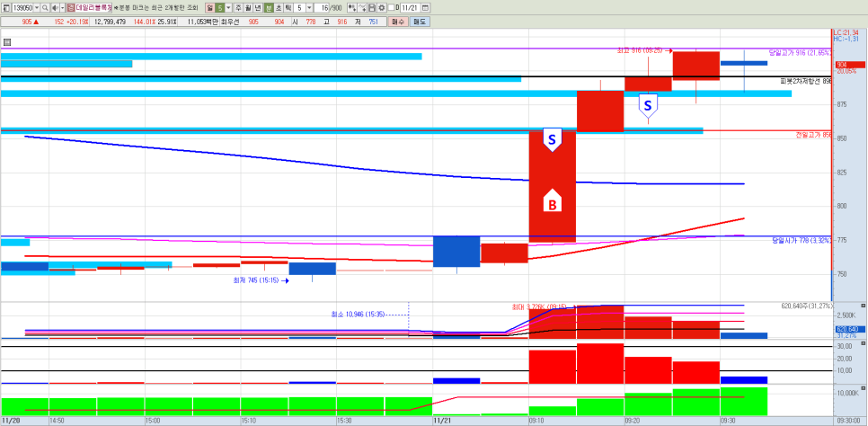Image resolution: width=868 pixels, height=426 pixels.
Task: Click the save chart floppy icon
Action: click(372, 8)
